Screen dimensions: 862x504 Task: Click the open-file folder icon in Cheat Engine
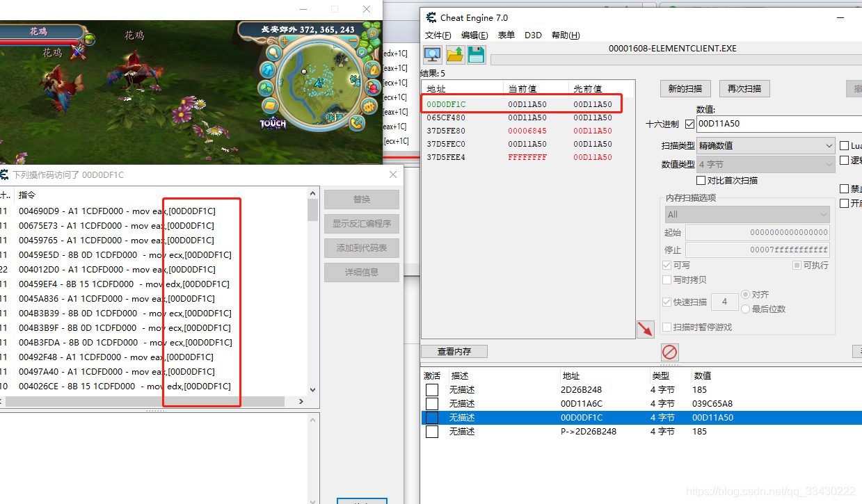click(455, 55)
